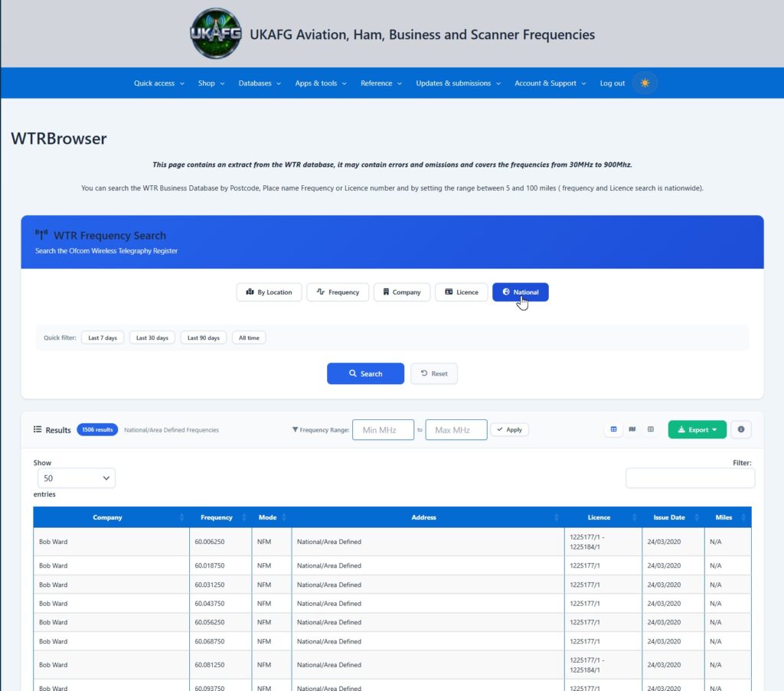Change the Show entries dropdown value

tap(77, 478)
